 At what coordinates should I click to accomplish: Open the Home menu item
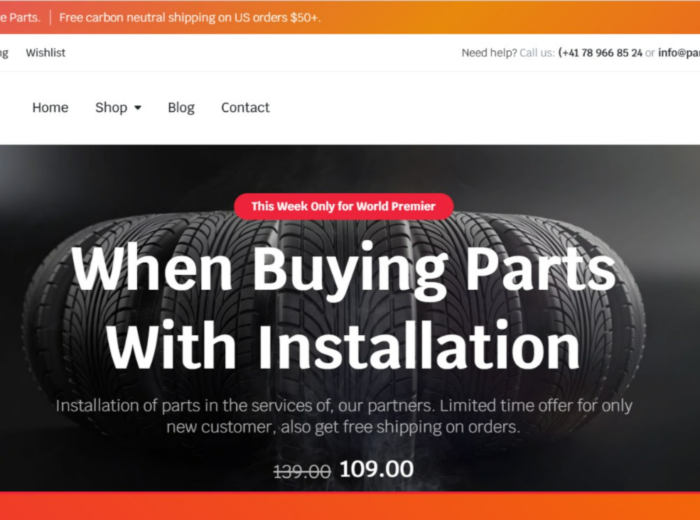50,108
